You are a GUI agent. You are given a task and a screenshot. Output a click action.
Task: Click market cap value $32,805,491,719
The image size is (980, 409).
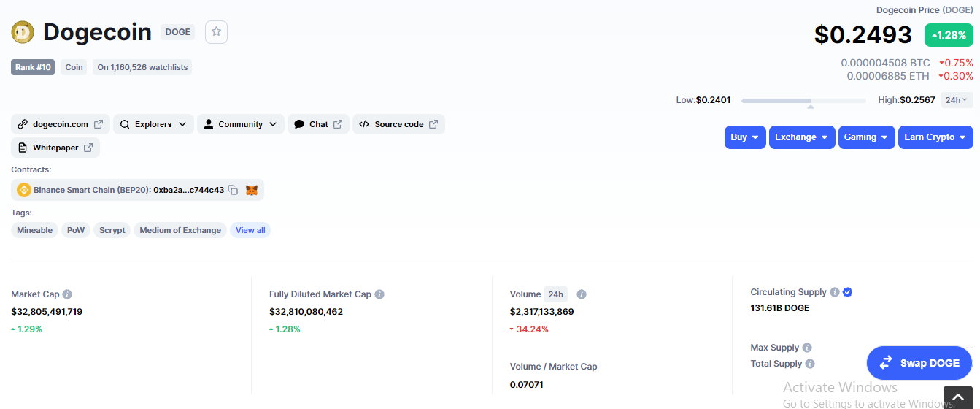pos(47,312)
